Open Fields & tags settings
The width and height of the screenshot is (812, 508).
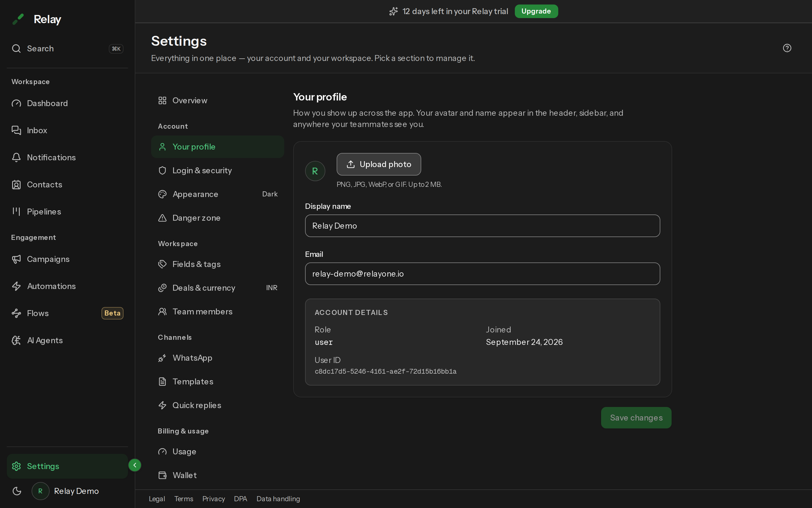(217, 264)
